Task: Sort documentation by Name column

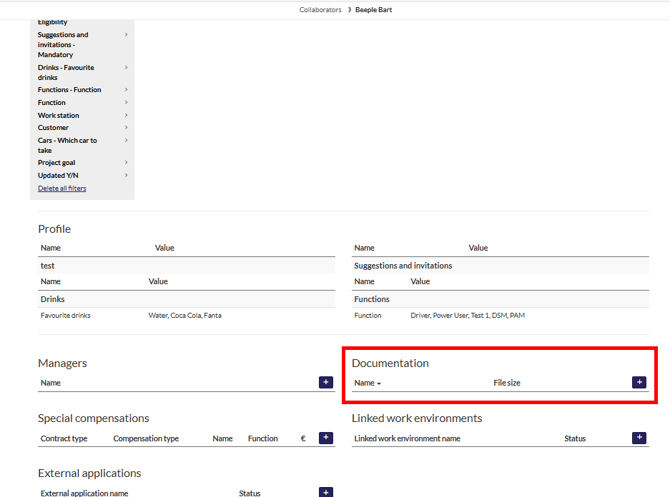Action: point(367,383)
